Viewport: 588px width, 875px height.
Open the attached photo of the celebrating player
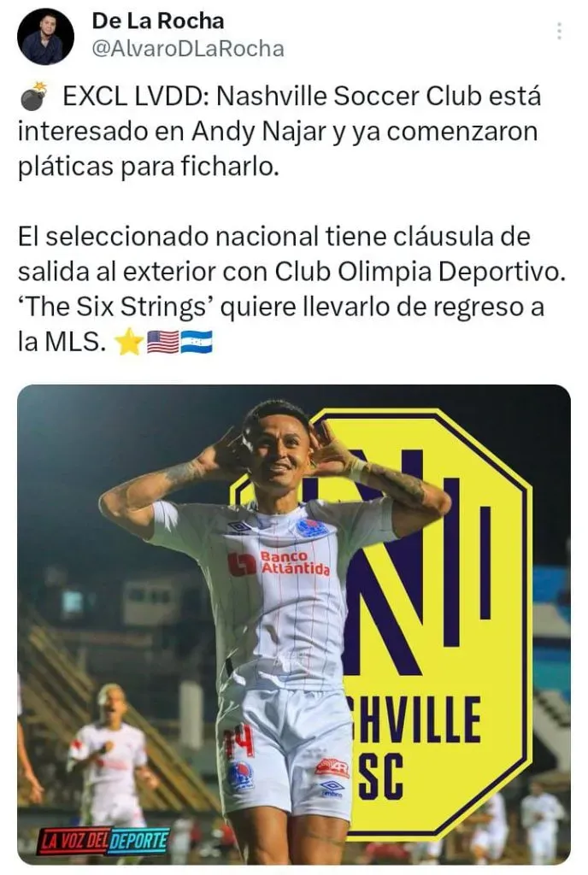[x=294, y=624]
